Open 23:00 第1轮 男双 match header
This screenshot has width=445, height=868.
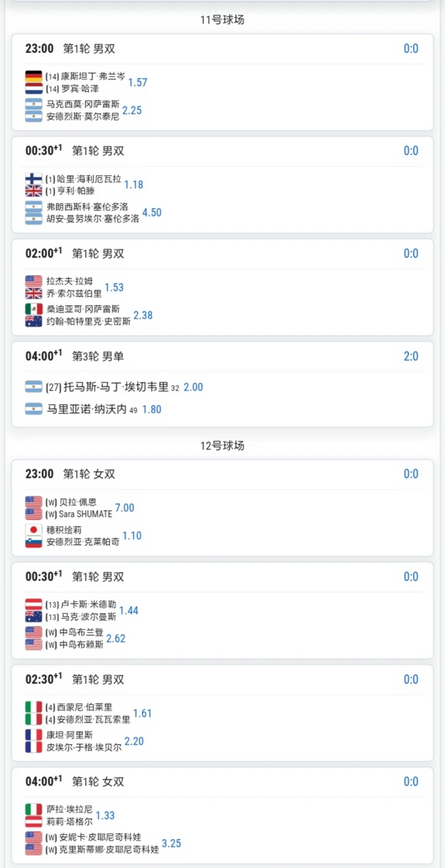222,48
